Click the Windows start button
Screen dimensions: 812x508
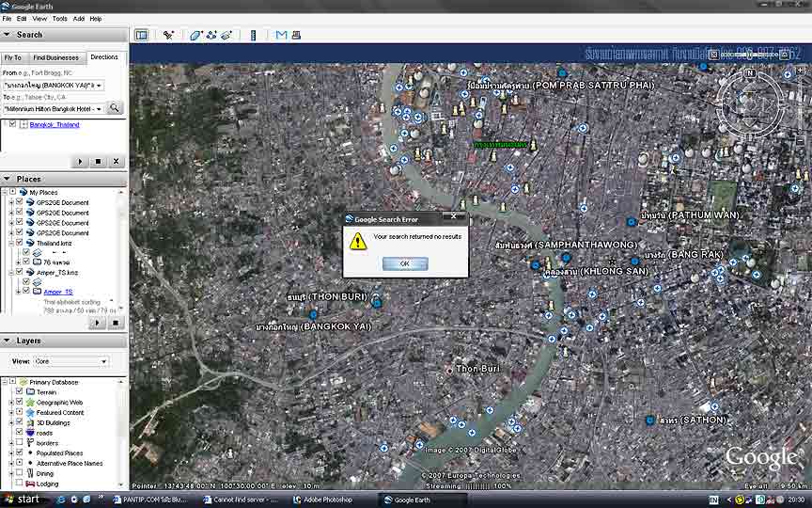coord(23,500)
